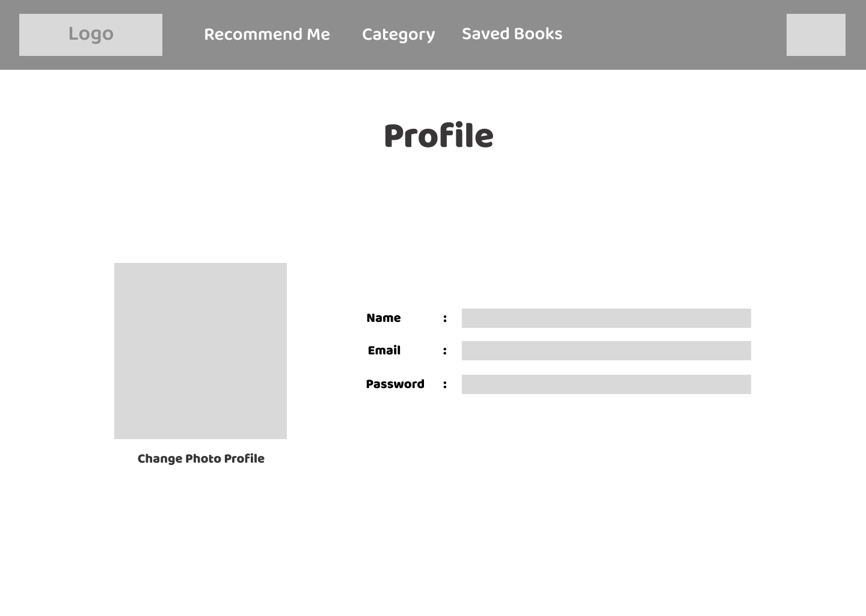Click inside the Email input field
866x616 pixels.
click(x=606, y=350)
